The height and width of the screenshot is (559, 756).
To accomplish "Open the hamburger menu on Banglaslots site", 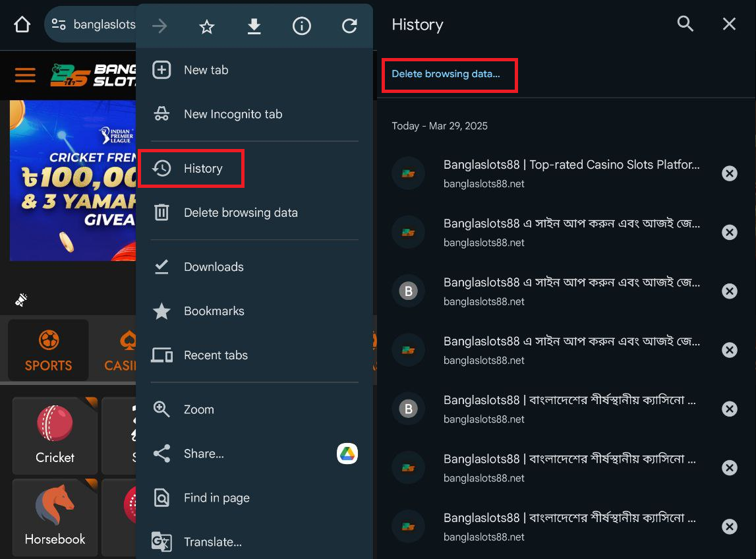I will [25, 75].
